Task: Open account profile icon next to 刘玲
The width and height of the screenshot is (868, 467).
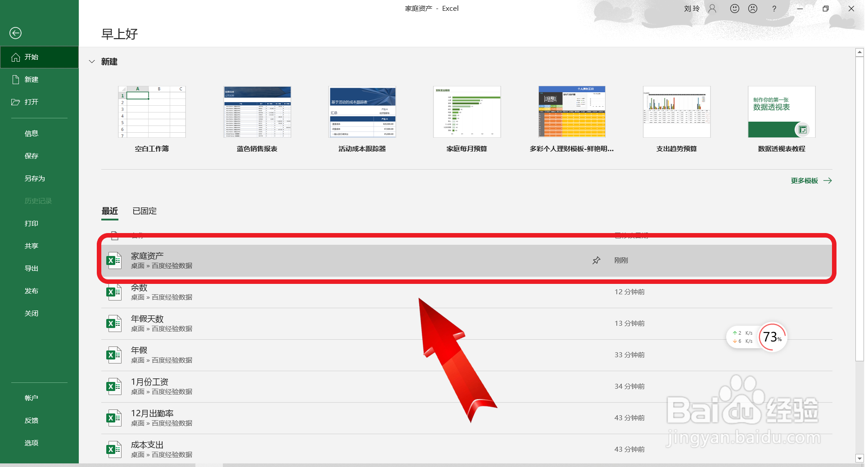Action: point(712,9)
